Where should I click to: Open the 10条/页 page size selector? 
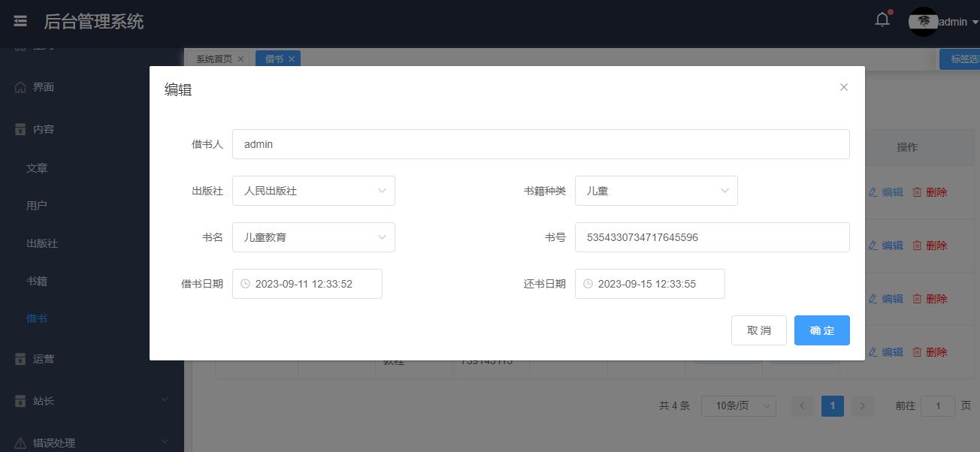pos(738,405)
